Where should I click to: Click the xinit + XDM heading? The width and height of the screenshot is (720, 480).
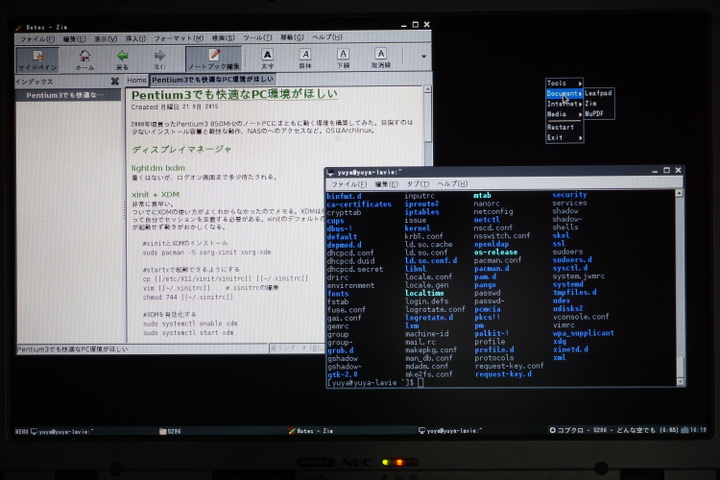(155, 194)
